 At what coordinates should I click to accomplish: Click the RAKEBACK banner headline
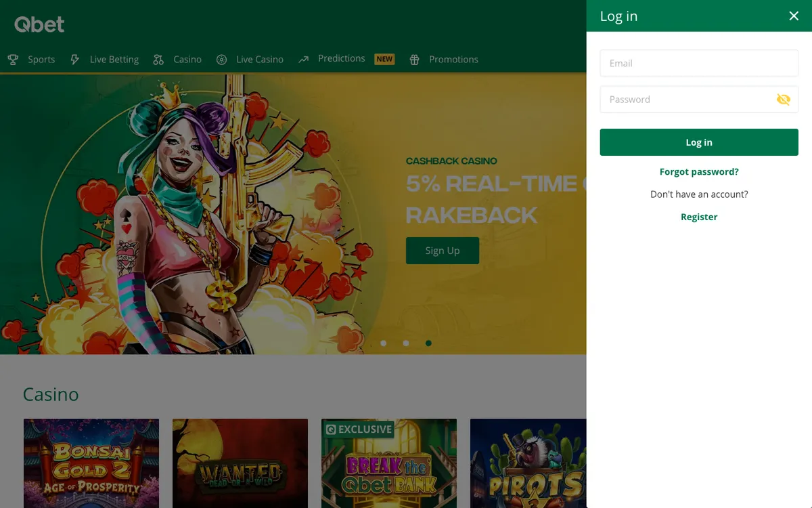pyautogui.click(x=472, y=215)
